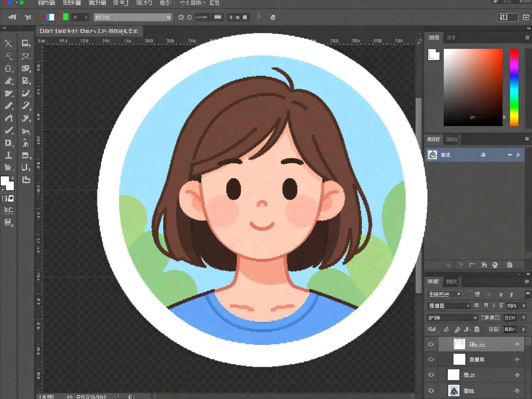Click the home arrow icon at options bar left
The image size is (532, 399).
[x=12, y=17]
